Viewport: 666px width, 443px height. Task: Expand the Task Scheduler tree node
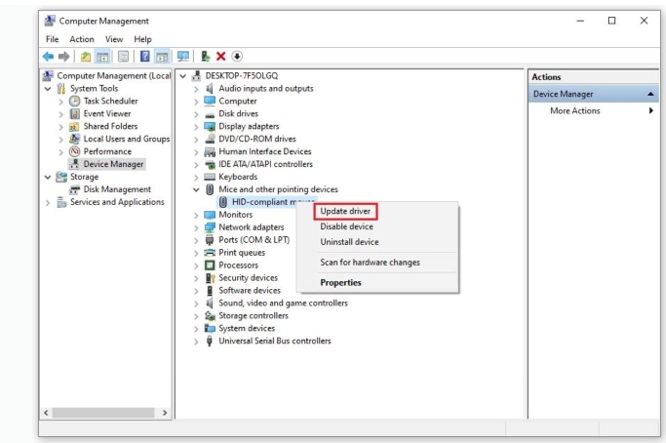(61, 101)
